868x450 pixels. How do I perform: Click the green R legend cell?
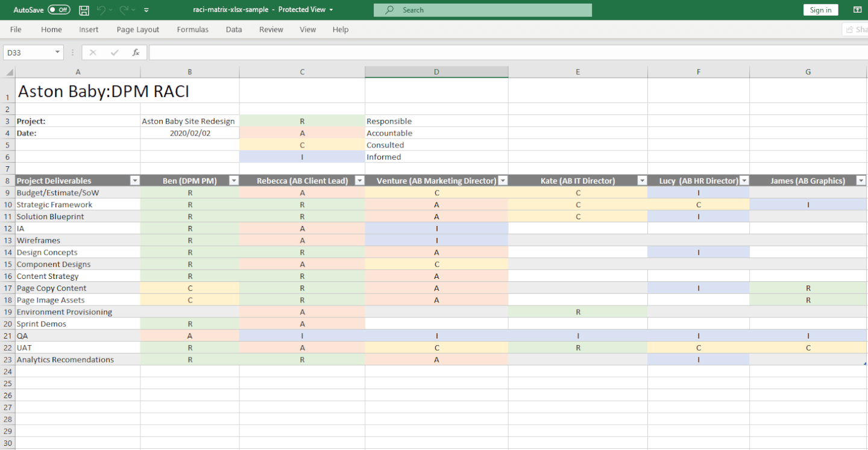[302, 121]
